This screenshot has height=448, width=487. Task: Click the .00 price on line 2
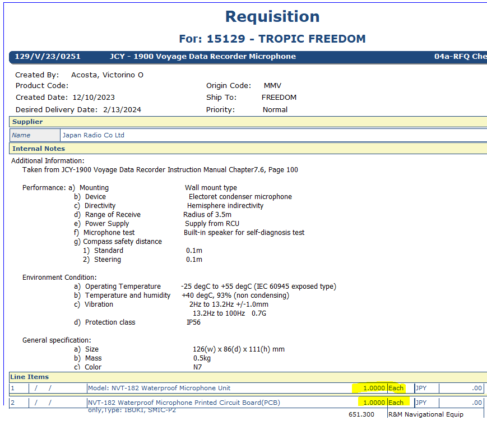click(476, 403)
